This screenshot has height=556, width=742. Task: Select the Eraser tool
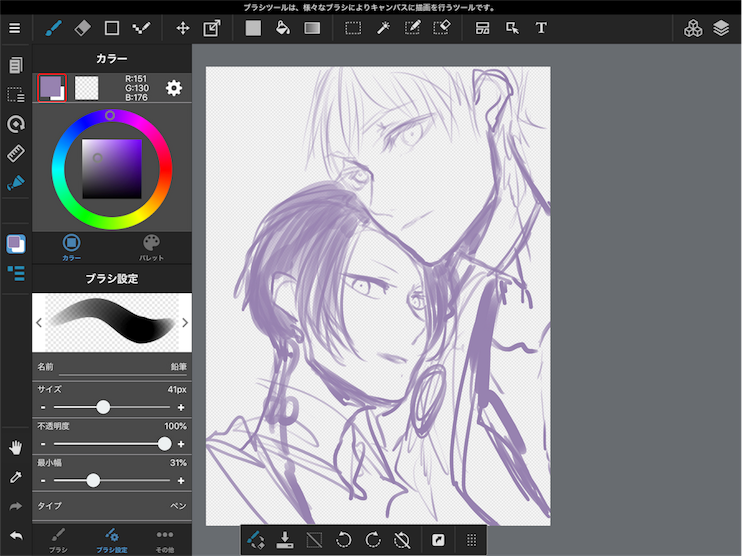click(x=82, y=28)
